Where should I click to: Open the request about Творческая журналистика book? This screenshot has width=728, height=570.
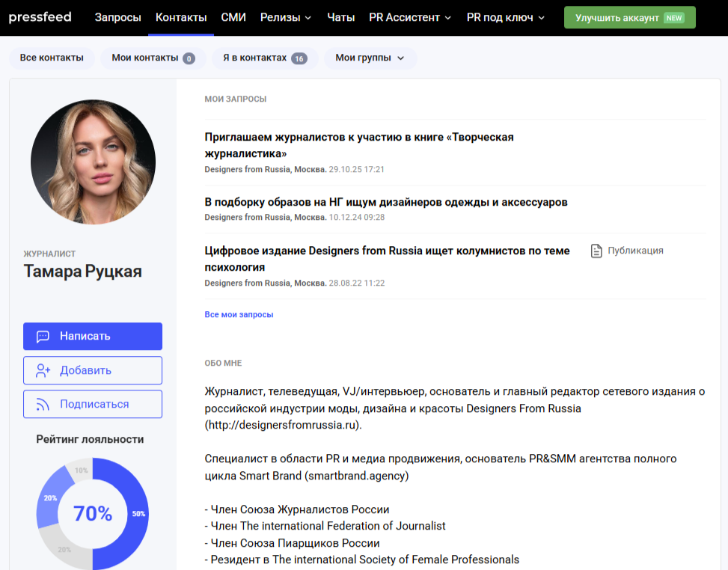[x=358, y=144]
